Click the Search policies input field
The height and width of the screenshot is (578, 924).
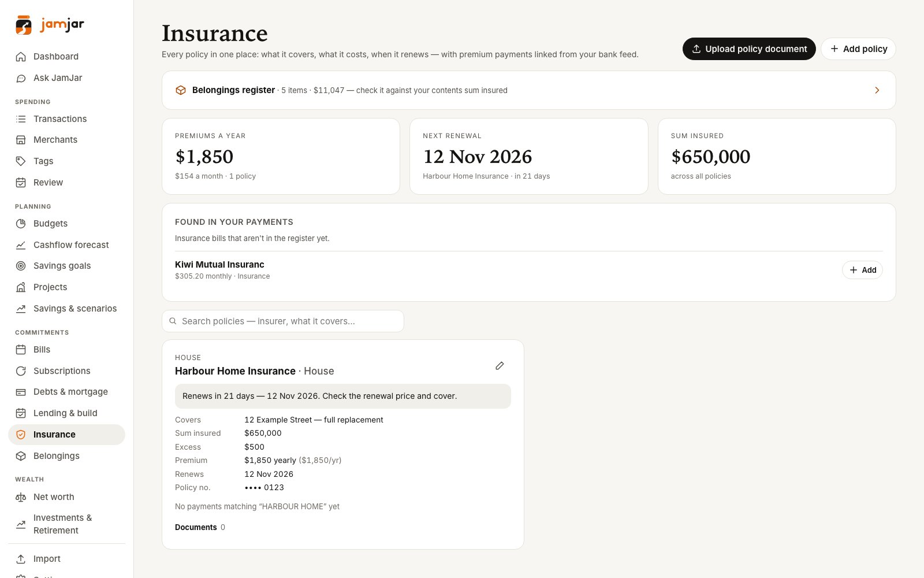tap(283, 321)
